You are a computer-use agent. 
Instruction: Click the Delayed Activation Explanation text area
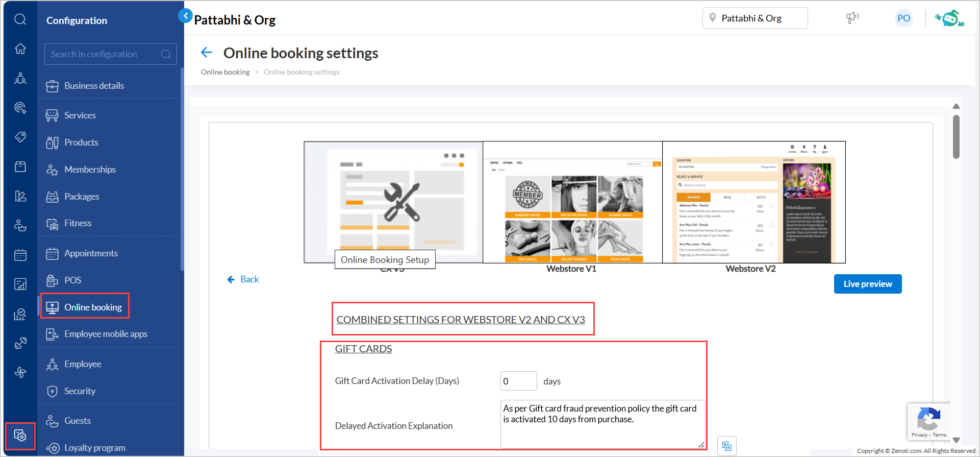[602, 424]
